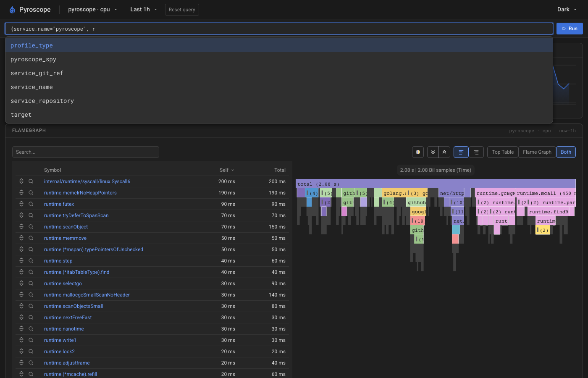The width and height of the screenshot is (588, 378).
Task: Select the left text alignment toggle
Action: pyautogui.click(x=461, y=152)
